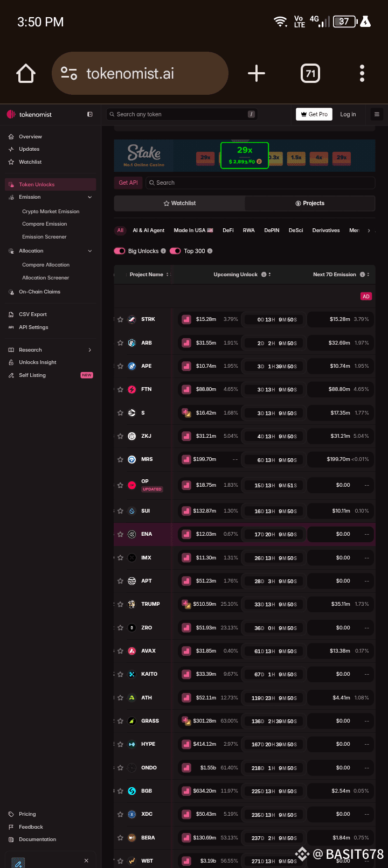The height and width of the screenshot is (868, 388).
Task: Tap the browser home icon
Action: 26,73
